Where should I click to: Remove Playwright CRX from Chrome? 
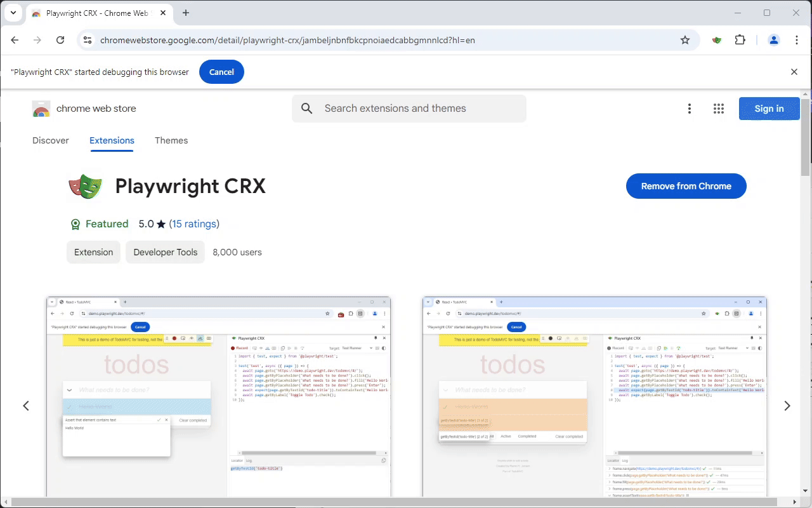pos(686,186)
